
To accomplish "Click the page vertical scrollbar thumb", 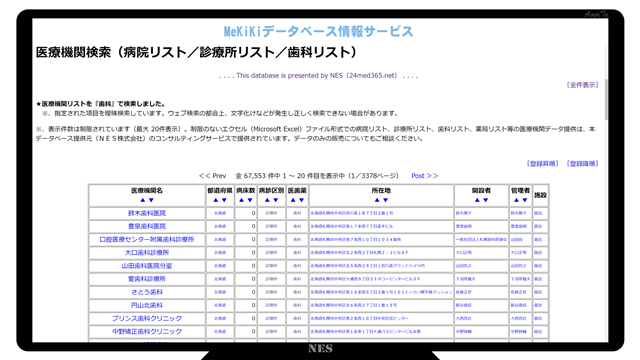I will coord(606,99).
